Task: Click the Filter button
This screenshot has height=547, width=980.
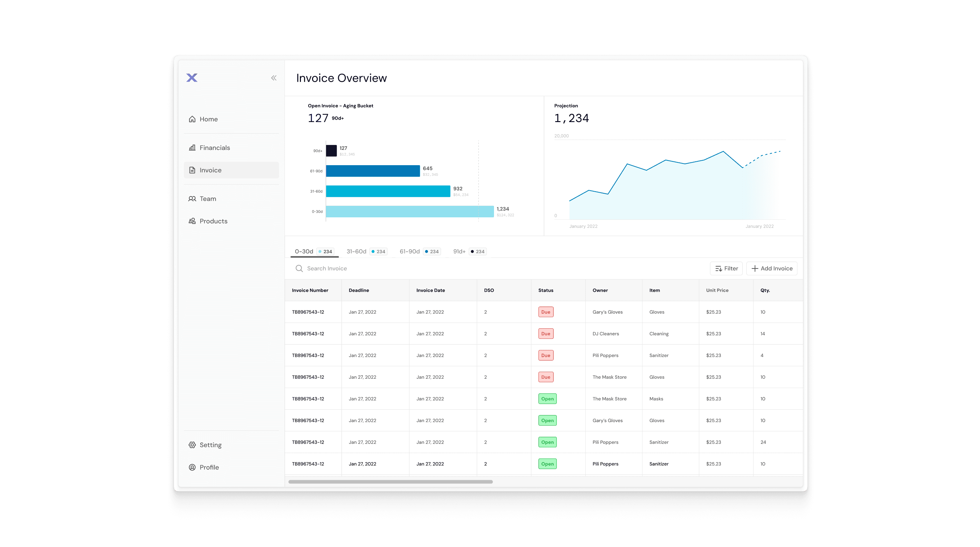Action: 726,268
